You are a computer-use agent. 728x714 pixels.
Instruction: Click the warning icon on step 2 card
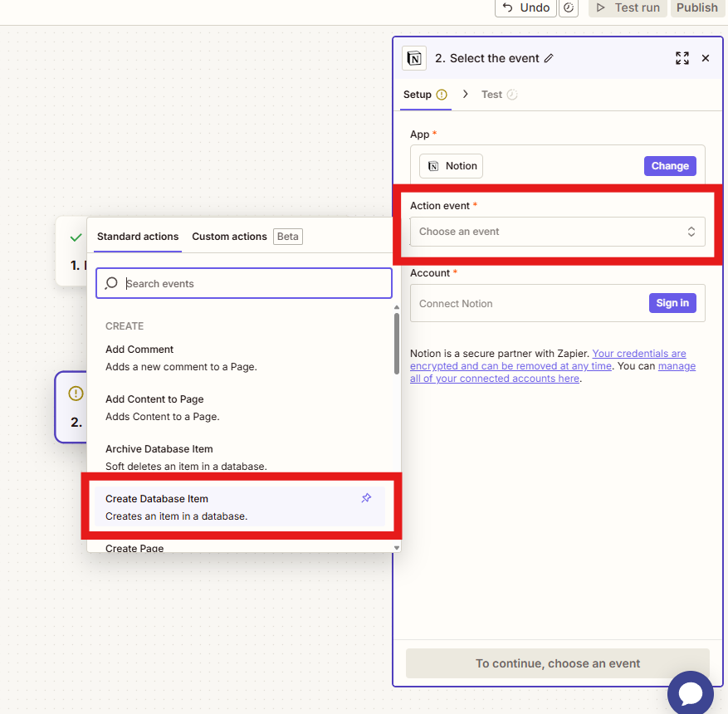tap(76, 394)
